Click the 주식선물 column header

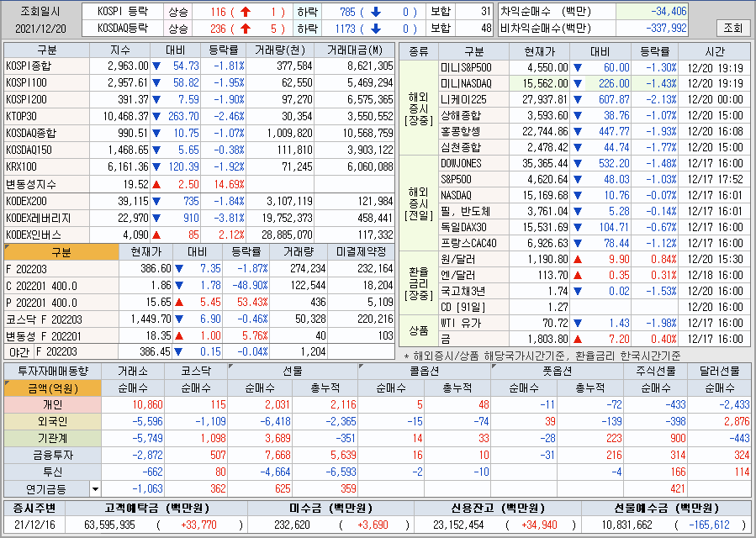click(655, 372)
